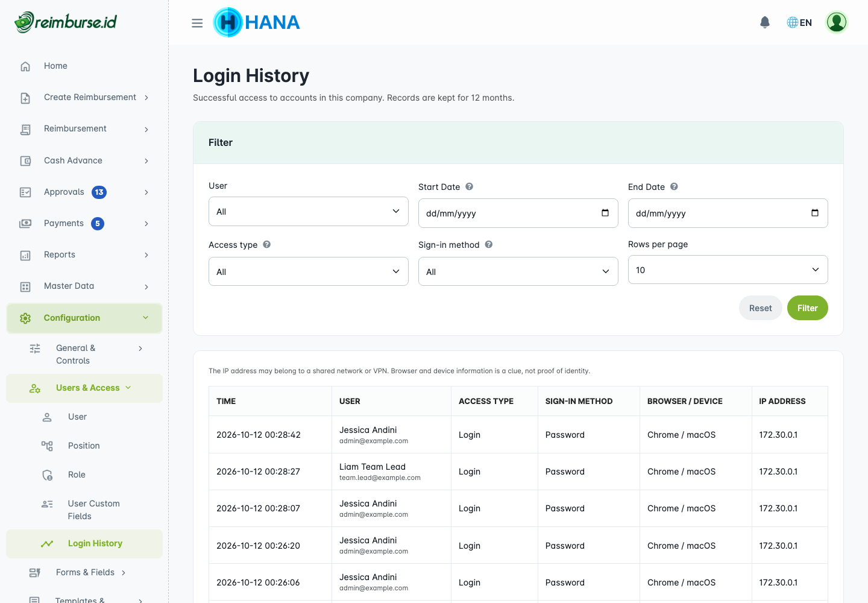Click the timestamp 2026-10-12 00:28:42
This screenshot has height=603, width=868.
pos(259,435)
